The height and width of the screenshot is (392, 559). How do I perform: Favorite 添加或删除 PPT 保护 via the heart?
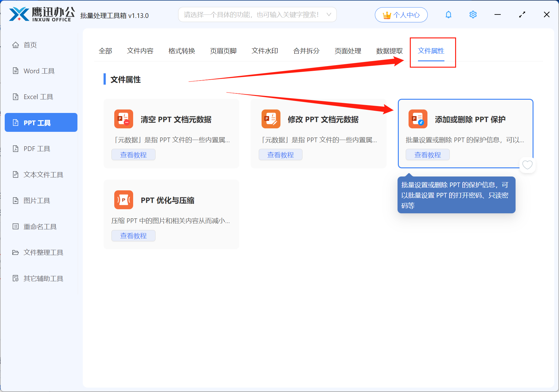[x=527, y=165]
